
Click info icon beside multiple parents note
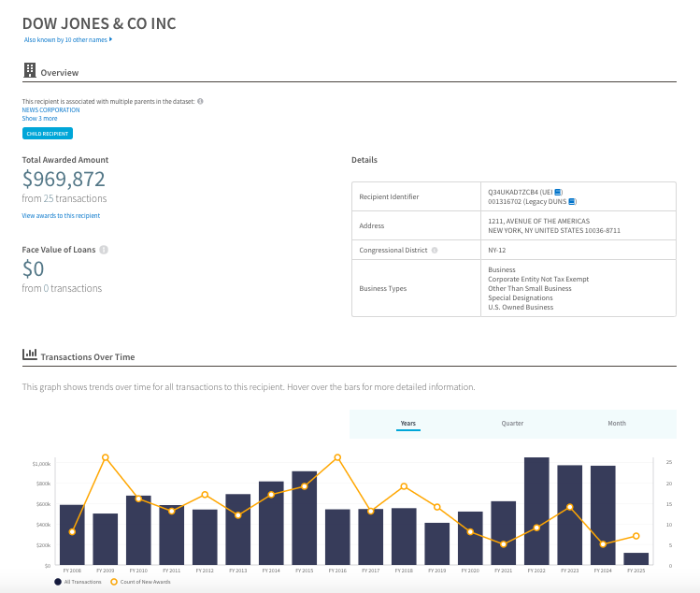click(x=200, y=101)
